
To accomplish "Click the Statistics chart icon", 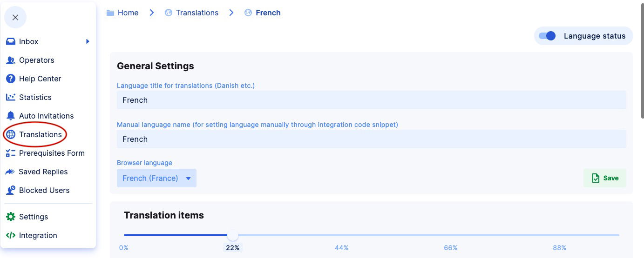I will tap(10, 97).
